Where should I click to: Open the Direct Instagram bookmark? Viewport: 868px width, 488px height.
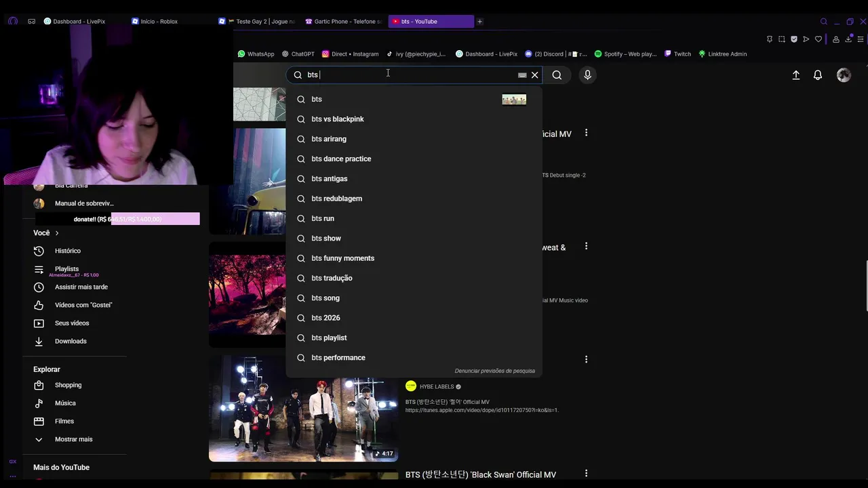point(350,54)
